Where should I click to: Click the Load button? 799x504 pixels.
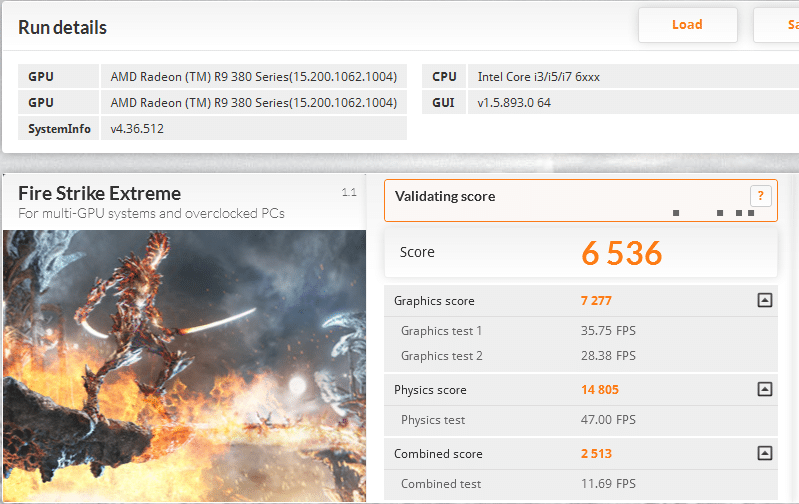[687, 25]
